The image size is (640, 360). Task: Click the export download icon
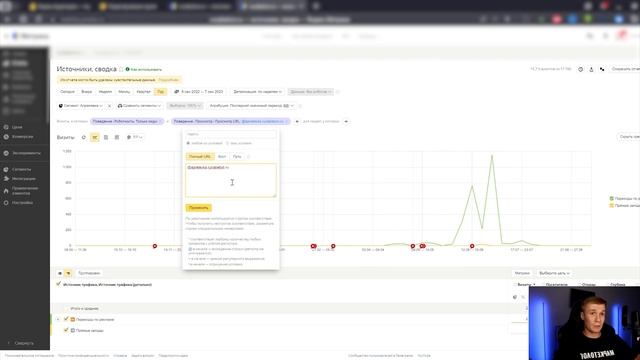click(x=591, y=69)
